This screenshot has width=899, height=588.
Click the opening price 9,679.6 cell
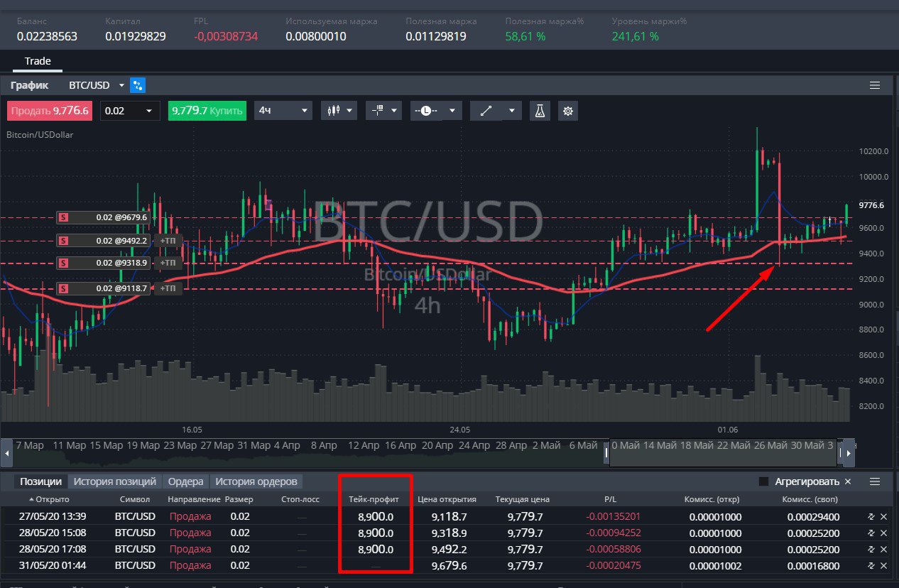click(x=449, y=565)
